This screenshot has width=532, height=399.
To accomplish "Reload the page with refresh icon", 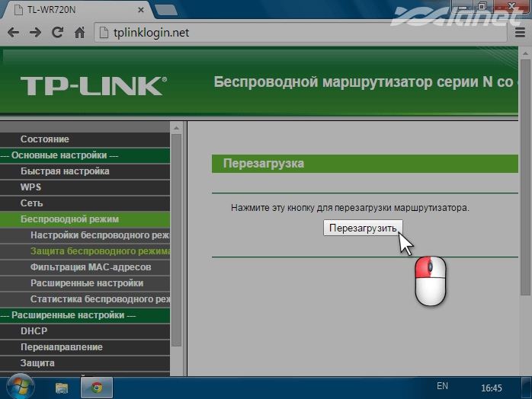I will [x=57, y=33].
